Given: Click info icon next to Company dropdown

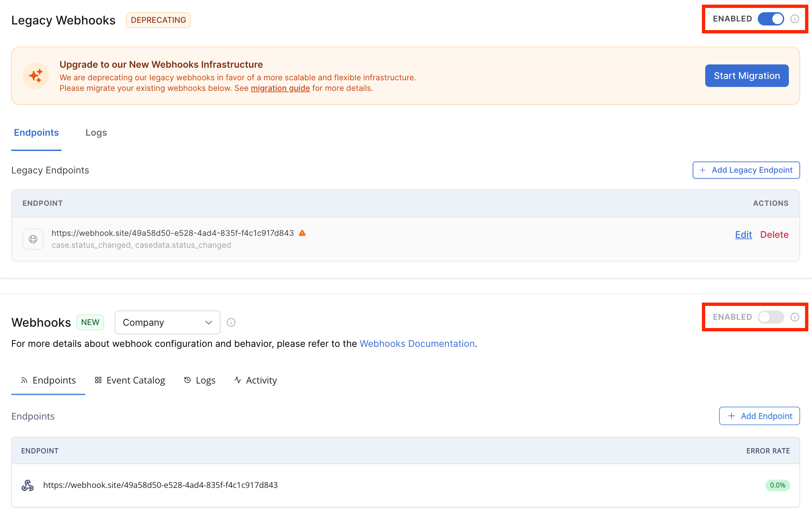Looking at the screenshot, I should point(231,322).
